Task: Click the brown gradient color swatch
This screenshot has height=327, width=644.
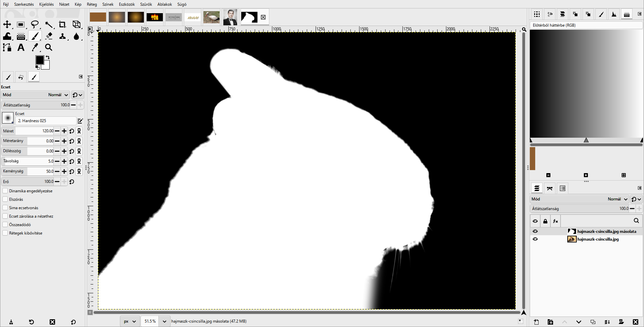Action: [x=532, y=158]
